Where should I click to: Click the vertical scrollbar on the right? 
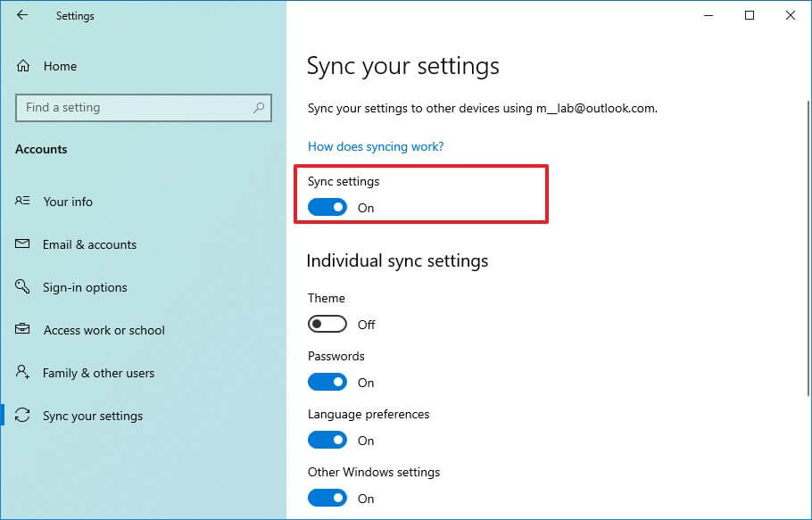click(x=808, y=248)
